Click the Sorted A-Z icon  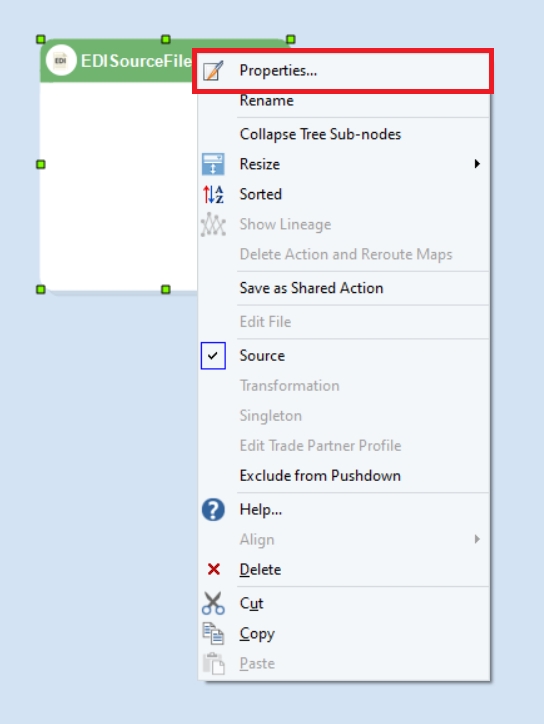click(213, 194)
